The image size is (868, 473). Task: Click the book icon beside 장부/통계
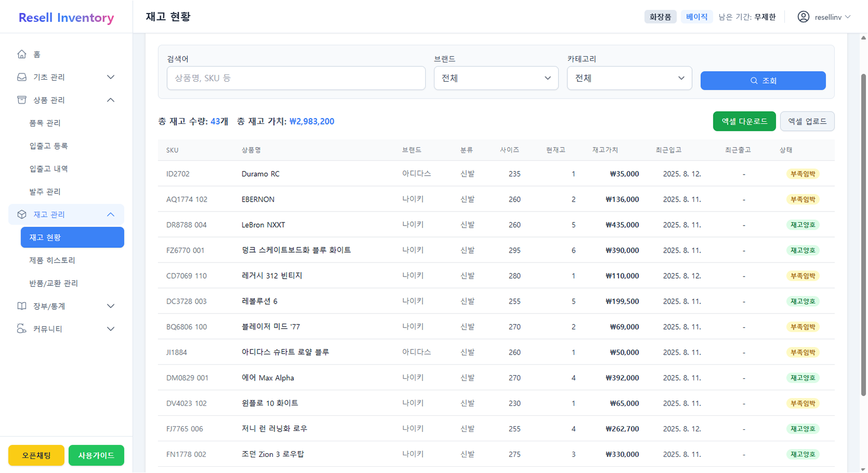pos(21,306)
